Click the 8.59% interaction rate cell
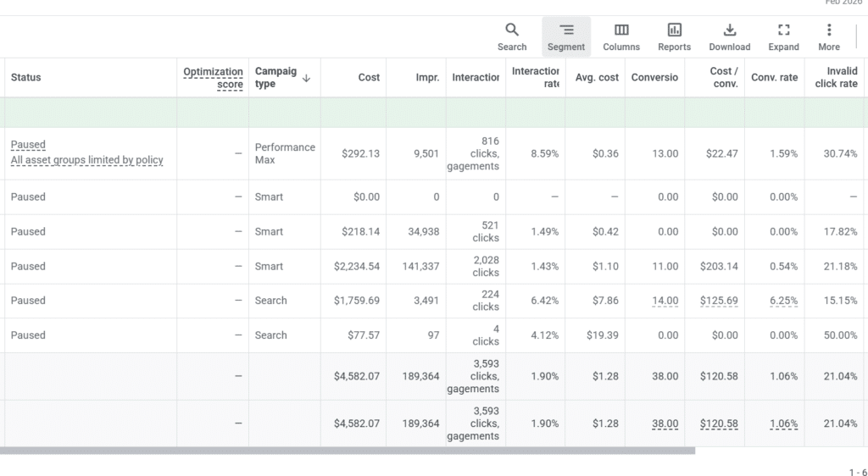The image size is (868, 476). pyautogui.click(x=544, y=153)
